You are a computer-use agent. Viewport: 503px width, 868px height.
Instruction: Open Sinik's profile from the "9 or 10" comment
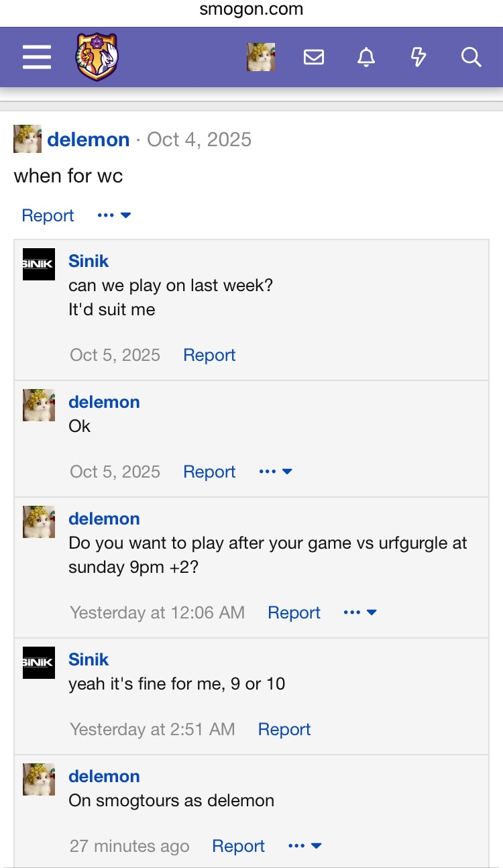[89, 659]
